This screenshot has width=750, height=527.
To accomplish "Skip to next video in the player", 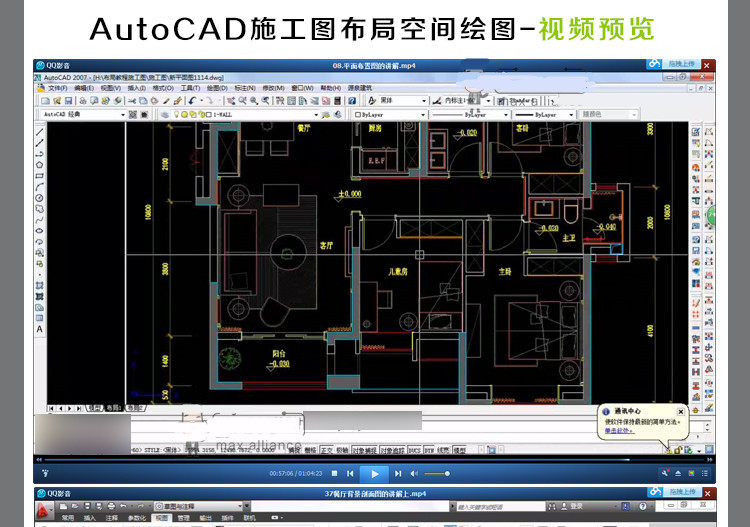I will (397, 473).
